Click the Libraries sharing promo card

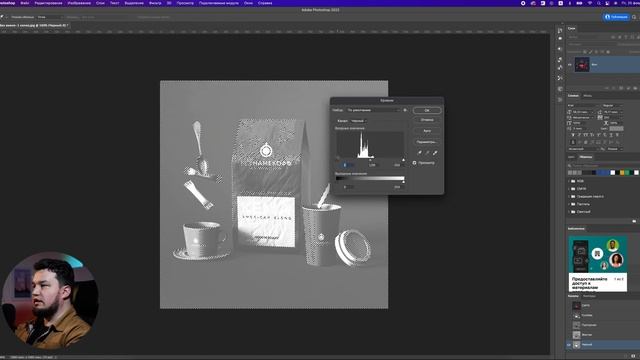(x=598, y=264)
